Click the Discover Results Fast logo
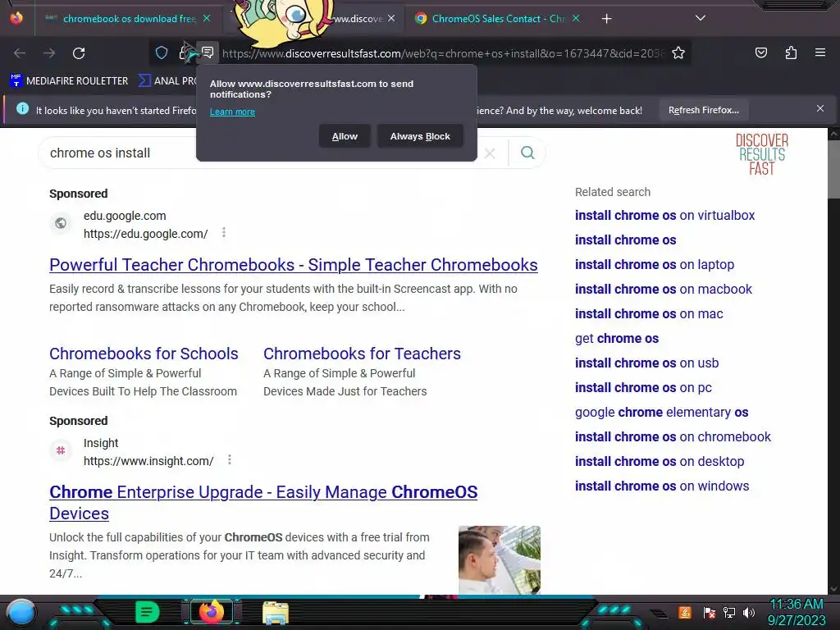This screenshot has width=840, height=630. pos(761,154)
